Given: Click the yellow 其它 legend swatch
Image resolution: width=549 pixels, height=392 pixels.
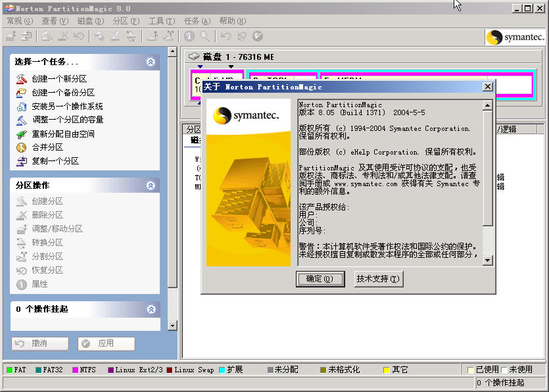Looking at the screenshot, I should point(387,370).
